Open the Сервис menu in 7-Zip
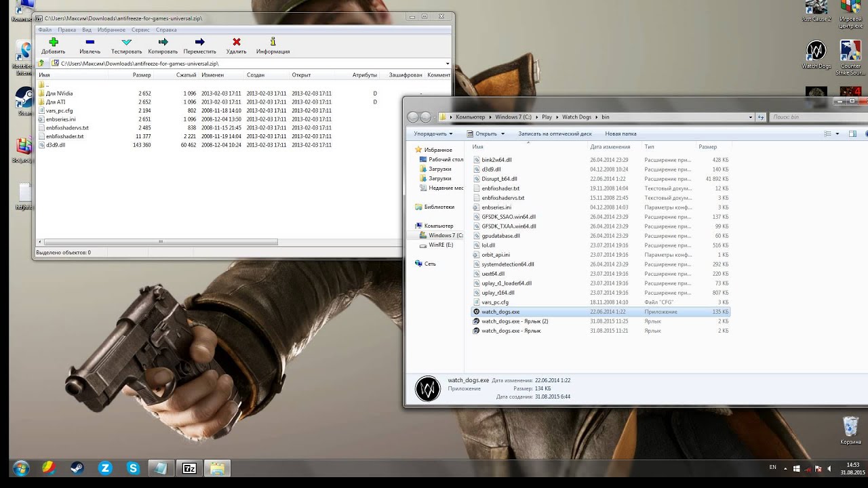Viewport: 868px width, 488px height. click(140, 30)
